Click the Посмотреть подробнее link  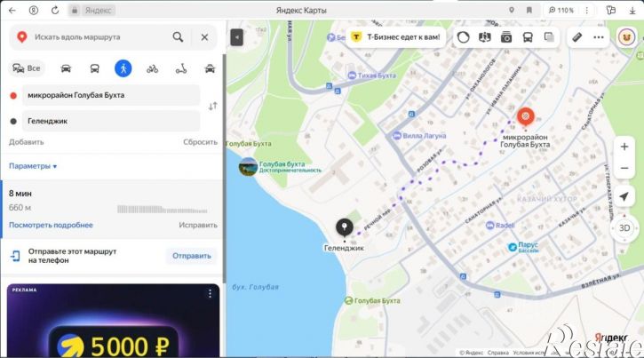click(x=51, y=225)
